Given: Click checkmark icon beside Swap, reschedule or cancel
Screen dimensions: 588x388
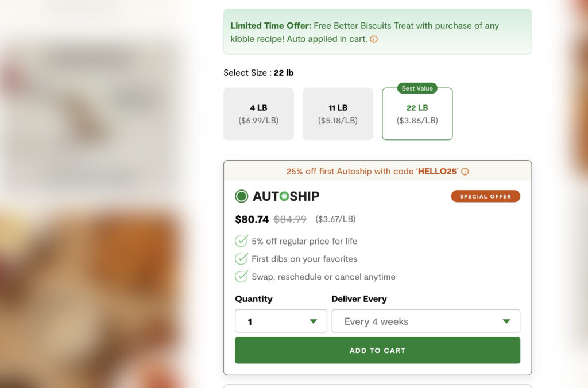Looking at the screenshot, I should [x=241, y=276].
